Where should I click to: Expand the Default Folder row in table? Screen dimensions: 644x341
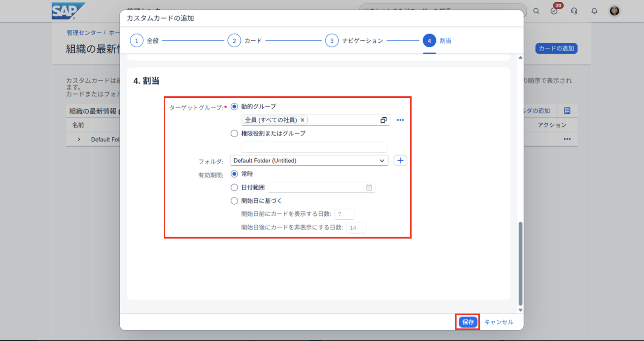click(79, 139)
